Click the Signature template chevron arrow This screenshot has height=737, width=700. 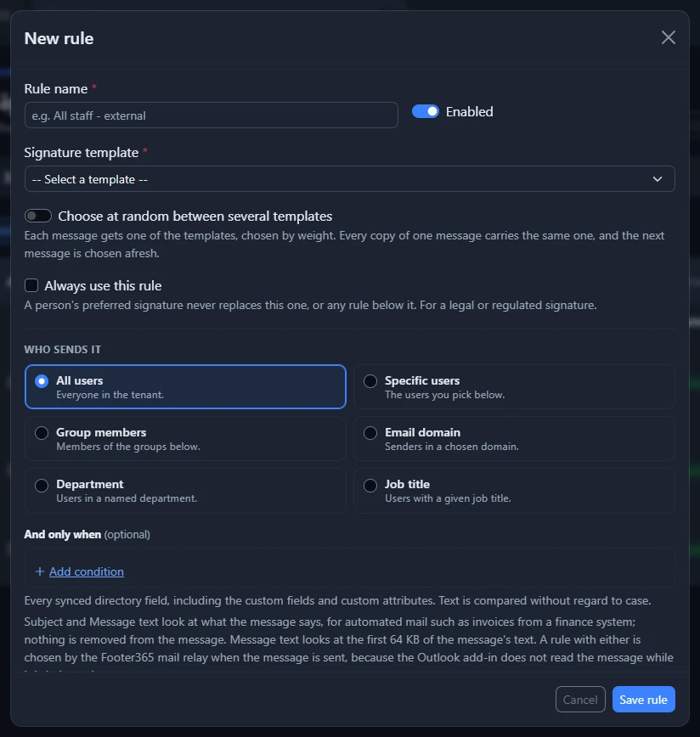click(658, 179)
